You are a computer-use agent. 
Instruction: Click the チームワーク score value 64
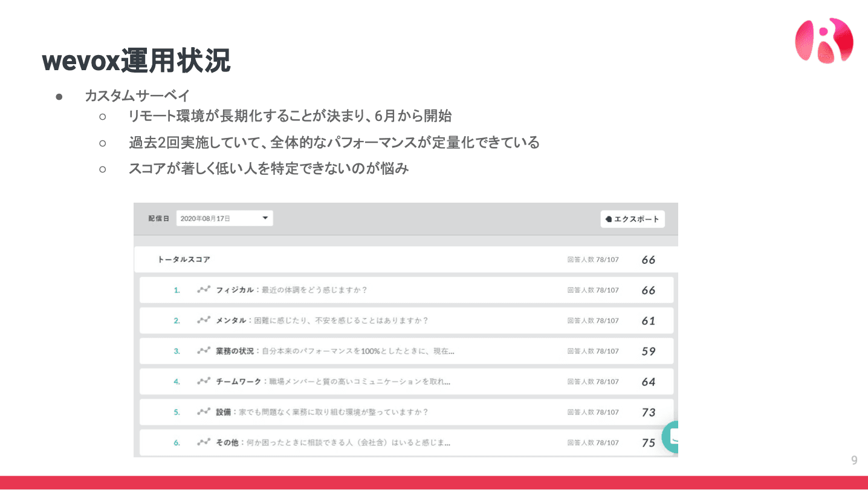648,382
